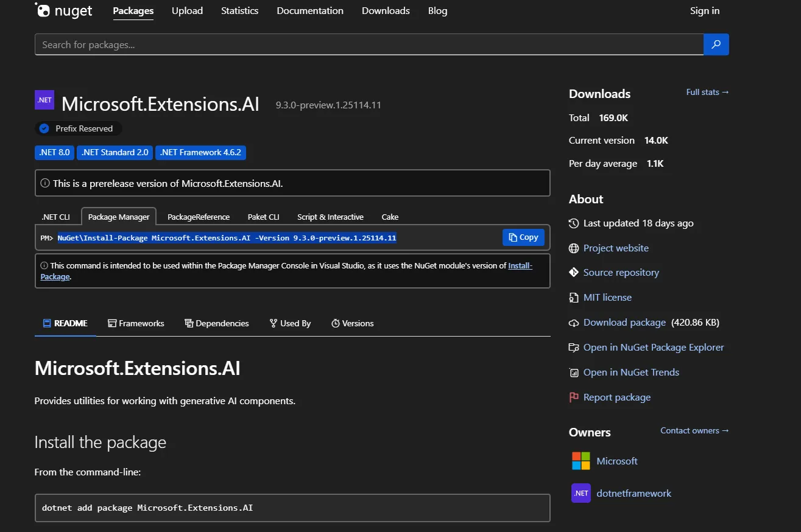Image resolution: width=801 pixels, height=532 pixels.
Task: Go to the Statistics page
Action: point(240,11)
